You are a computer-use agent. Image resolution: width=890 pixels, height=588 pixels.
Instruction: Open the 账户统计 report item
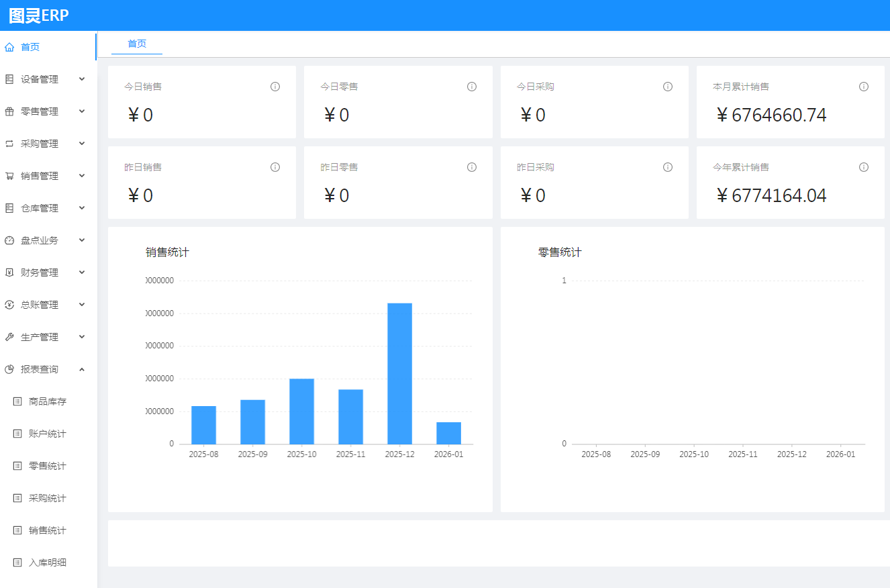tap(48, 434)
